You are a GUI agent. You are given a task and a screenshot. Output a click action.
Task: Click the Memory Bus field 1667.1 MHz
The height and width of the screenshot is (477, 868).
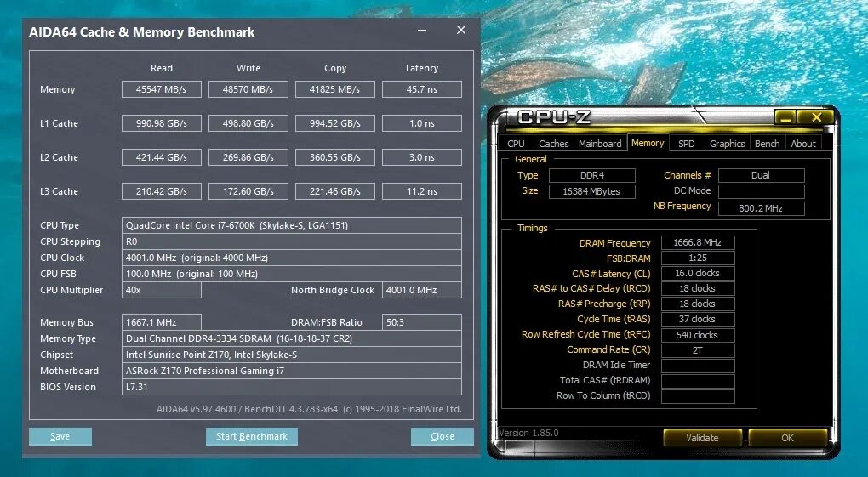pyautogui.click(x=162, y=322)
